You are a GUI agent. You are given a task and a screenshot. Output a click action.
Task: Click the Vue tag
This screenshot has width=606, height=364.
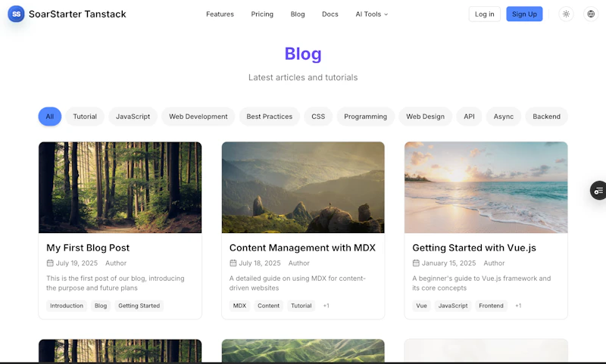(422, 306)
